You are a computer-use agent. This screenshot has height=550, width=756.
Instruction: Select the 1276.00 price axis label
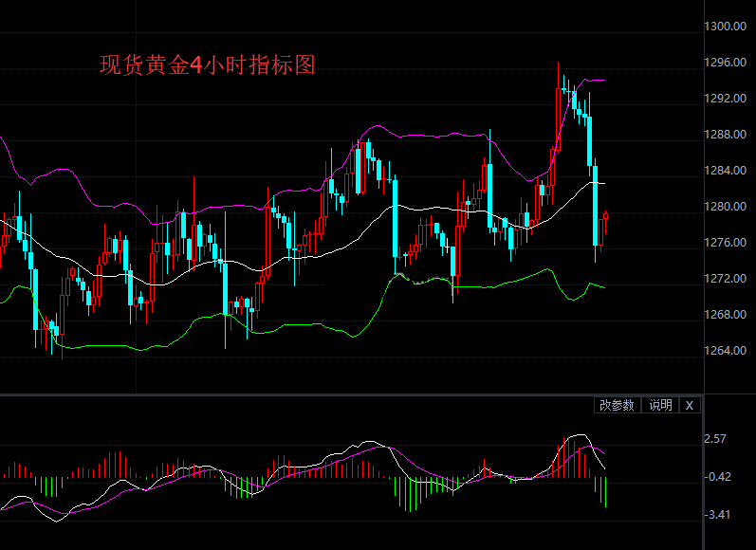729,243
